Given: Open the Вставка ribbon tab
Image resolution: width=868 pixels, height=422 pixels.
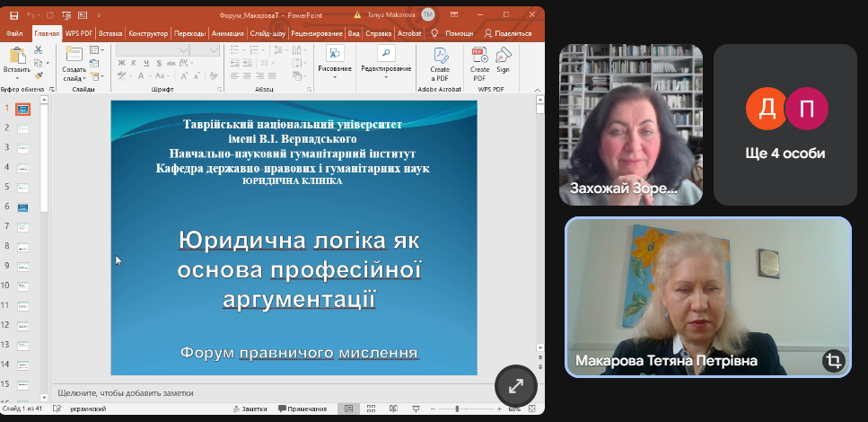Looking at the screenshot, I should tap(110, 33).
